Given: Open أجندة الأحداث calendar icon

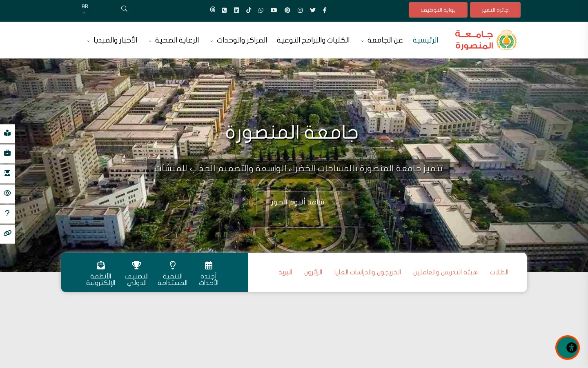Looking at the screenshot, I should (209, 265).
